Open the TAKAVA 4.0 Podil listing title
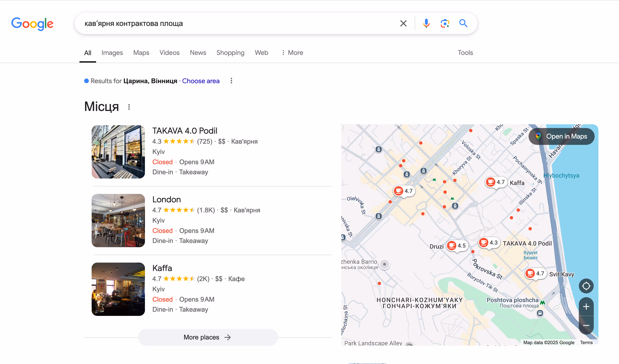 185,131
